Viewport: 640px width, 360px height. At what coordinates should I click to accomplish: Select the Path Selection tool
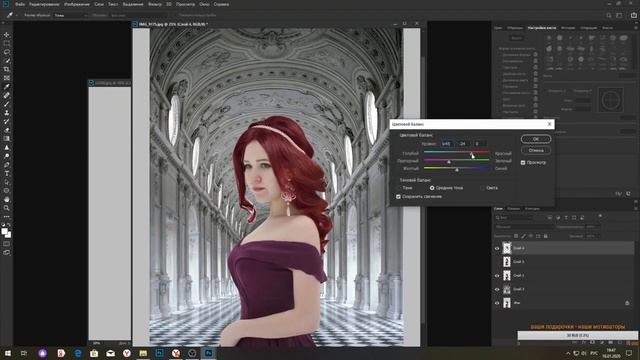[x=7, y=182]
